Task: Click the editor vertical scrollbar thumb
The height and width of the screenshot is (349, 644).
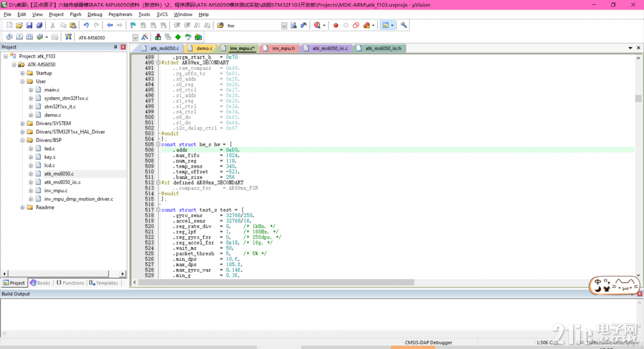Action: [638, 98]
